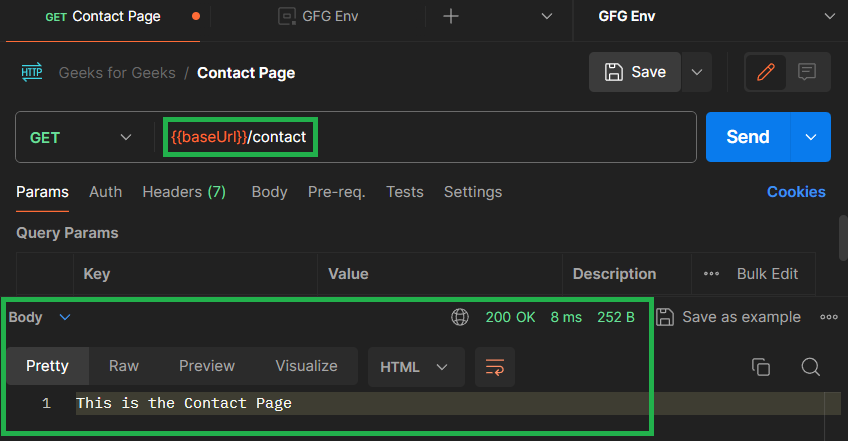
Task: Open query params more options ellipsis
Action: click(x=712, y=273)
